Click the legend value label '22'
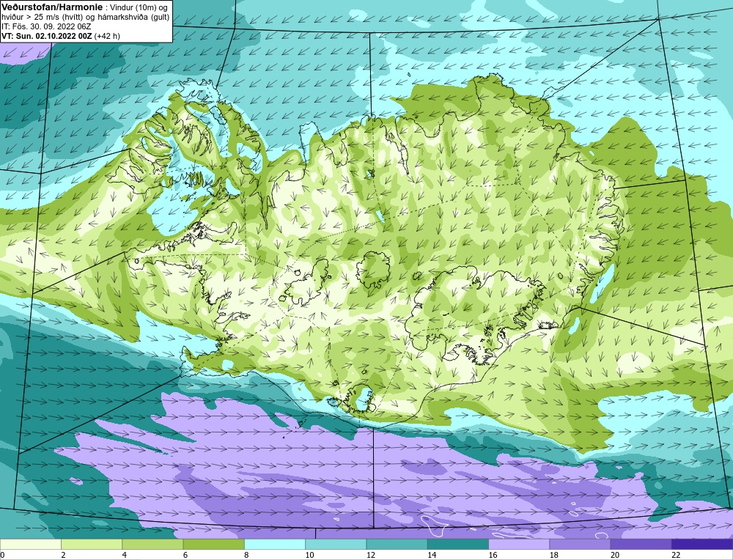Viewport: 733px width, 560px height. [x=676, y=555]
